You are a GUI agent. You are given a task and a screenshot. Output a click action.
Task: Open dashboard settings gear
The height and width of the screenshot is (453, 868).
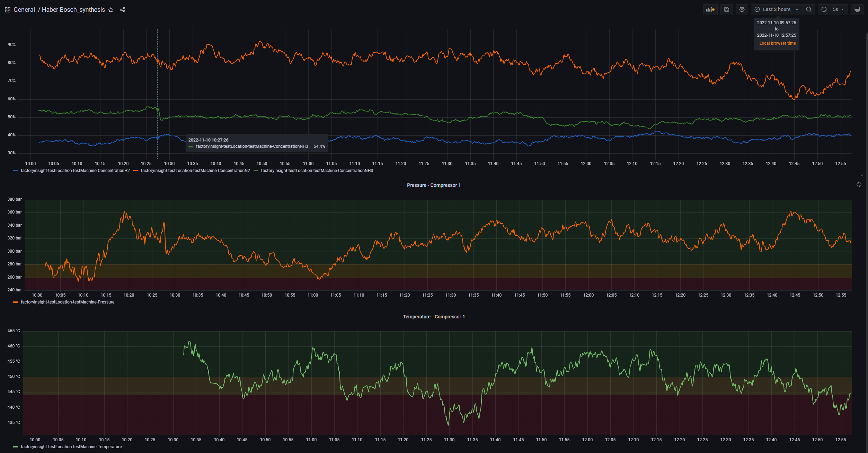pos(742,10)
